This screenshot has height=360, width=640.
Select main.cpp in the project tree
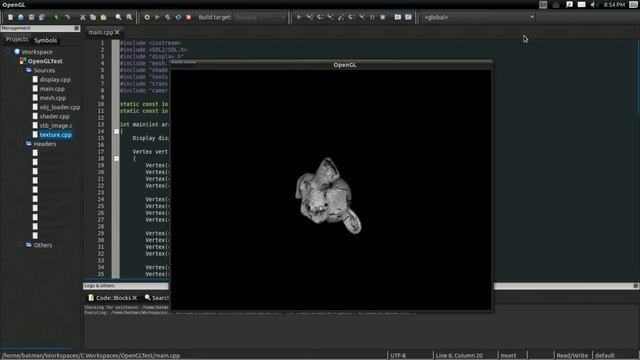click(52, 89)
